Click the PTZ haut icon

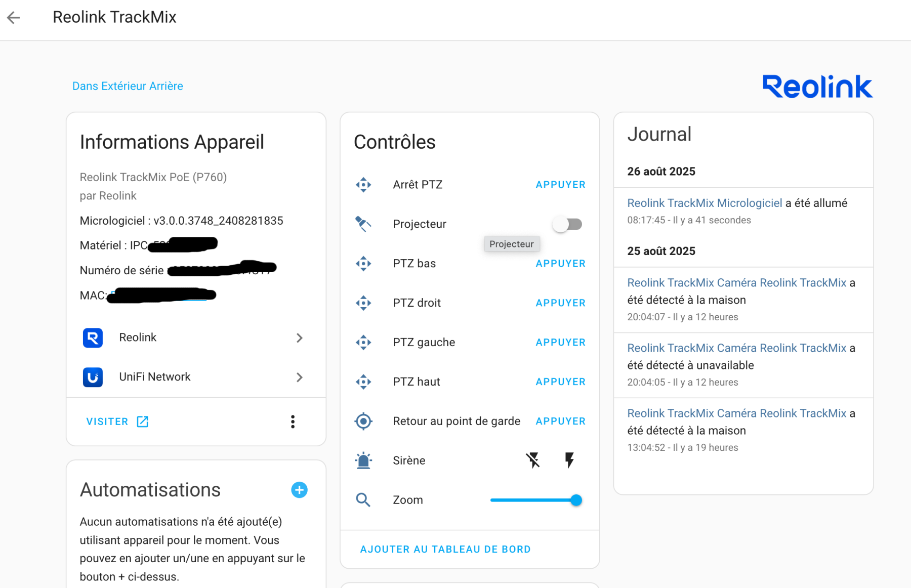(363, 382)
